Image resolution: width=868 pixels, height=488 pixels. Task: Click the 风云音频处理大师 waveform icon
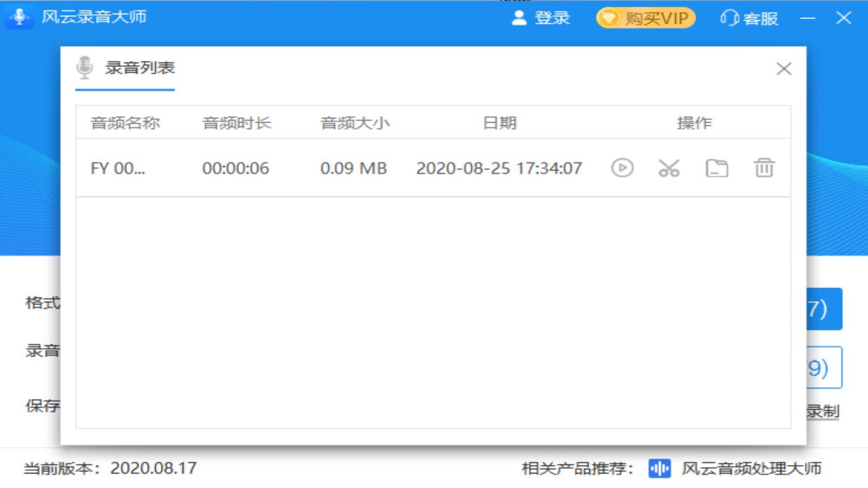pos(658,468)
